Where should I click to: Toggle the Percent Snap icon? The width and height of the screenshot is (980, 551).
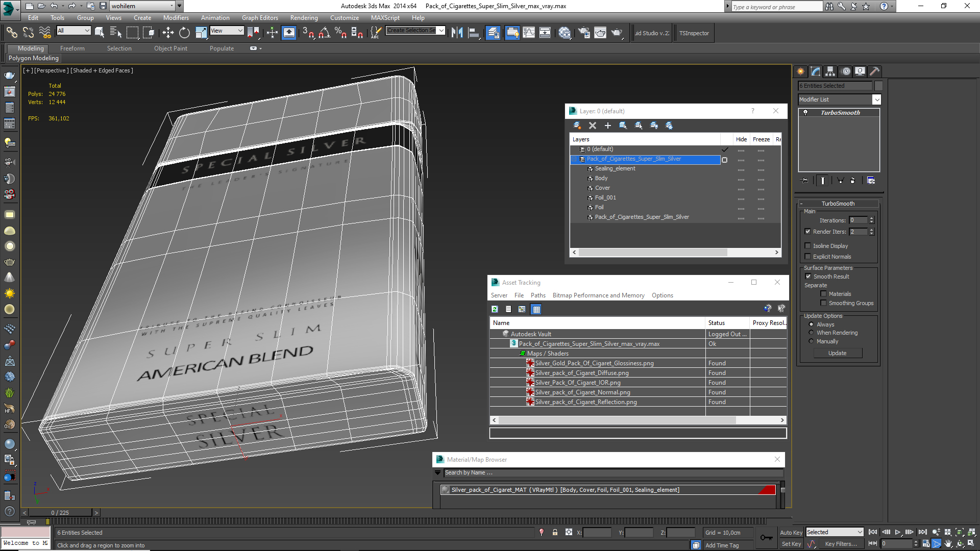pos(340,33)
